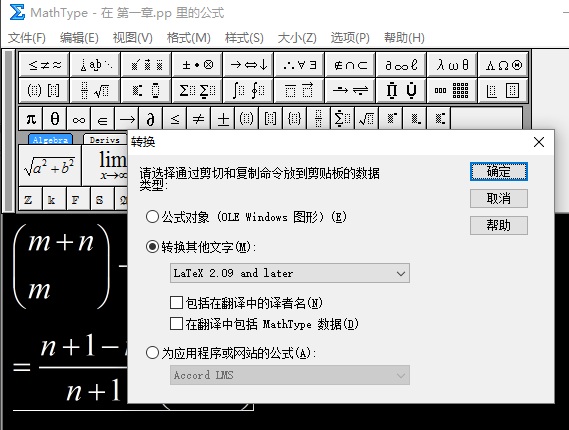Screen dimensions: 569x430
Task: Open the arrow symbols palette
Action: pyautogui.click(x=249, y=65)
